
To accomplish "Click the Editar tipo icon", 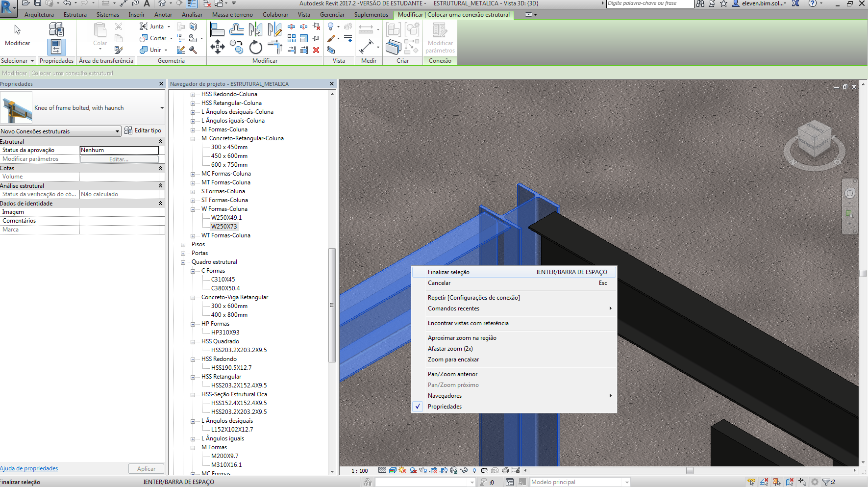I will (x=128, y=130).
